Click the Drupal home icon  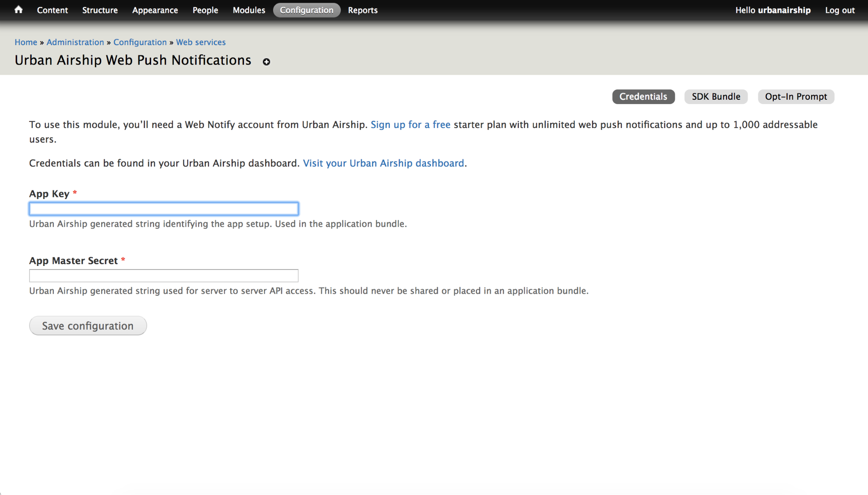(18, 10)
